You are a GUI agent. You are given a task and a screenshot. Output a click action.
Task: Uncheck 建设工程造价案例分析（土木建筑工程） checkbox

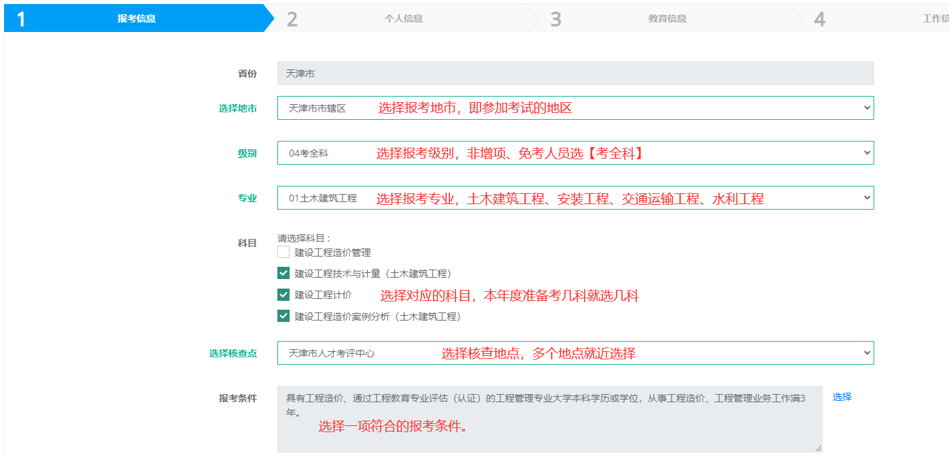[x=284, y=316]
